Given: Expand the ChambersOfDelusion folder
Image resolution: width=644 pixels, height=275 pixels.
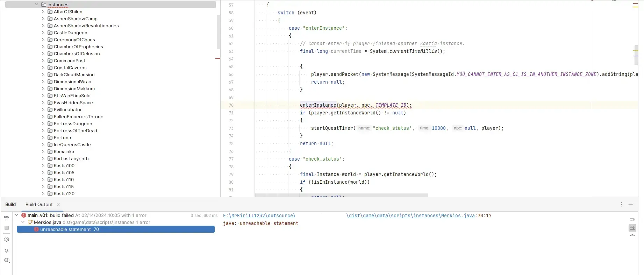Looking at the screenshot, I should (43, 54).
